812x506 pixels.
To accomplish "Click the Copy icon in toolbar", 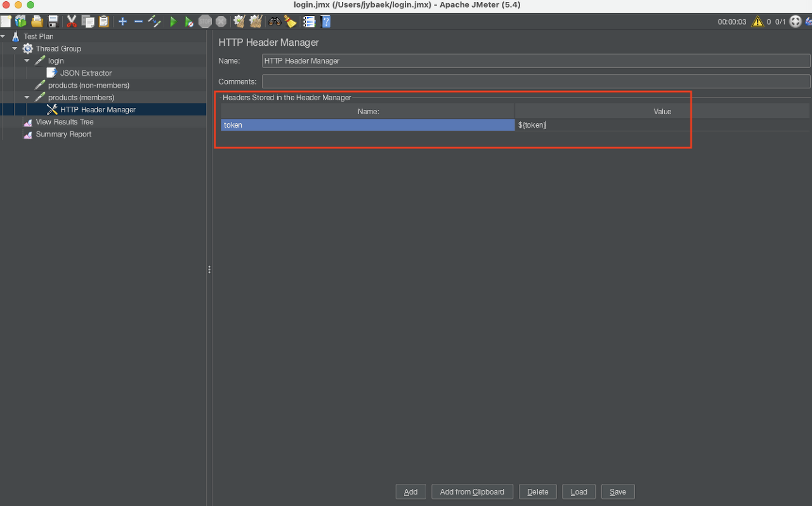I will (88, 22).
